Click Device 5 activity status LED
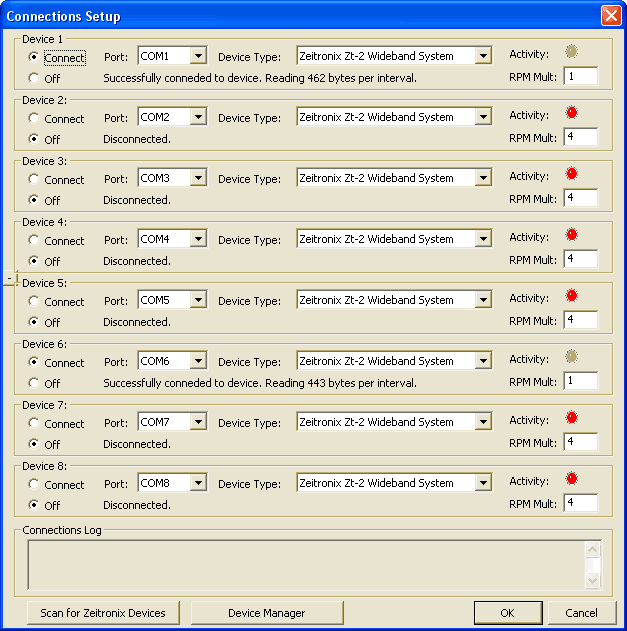The width and height of the screenshot is (627, 631). tap(572, 296)
